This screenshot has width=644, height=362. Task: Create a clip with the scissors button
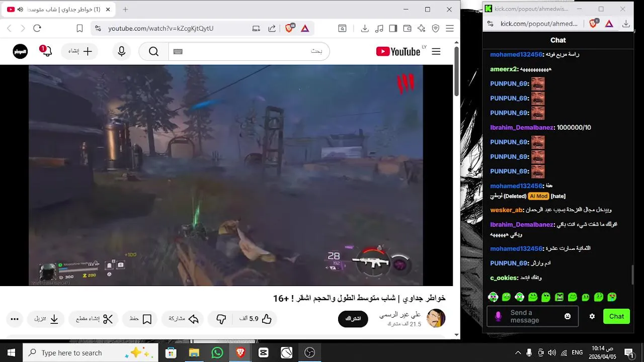(94, 319)
